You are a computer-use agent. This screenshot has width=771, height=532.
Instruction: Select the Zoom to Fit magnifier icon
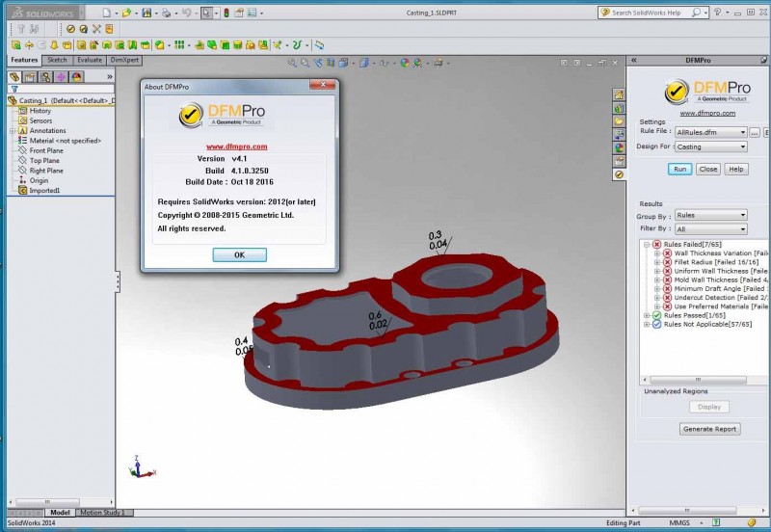pos(293,64)
